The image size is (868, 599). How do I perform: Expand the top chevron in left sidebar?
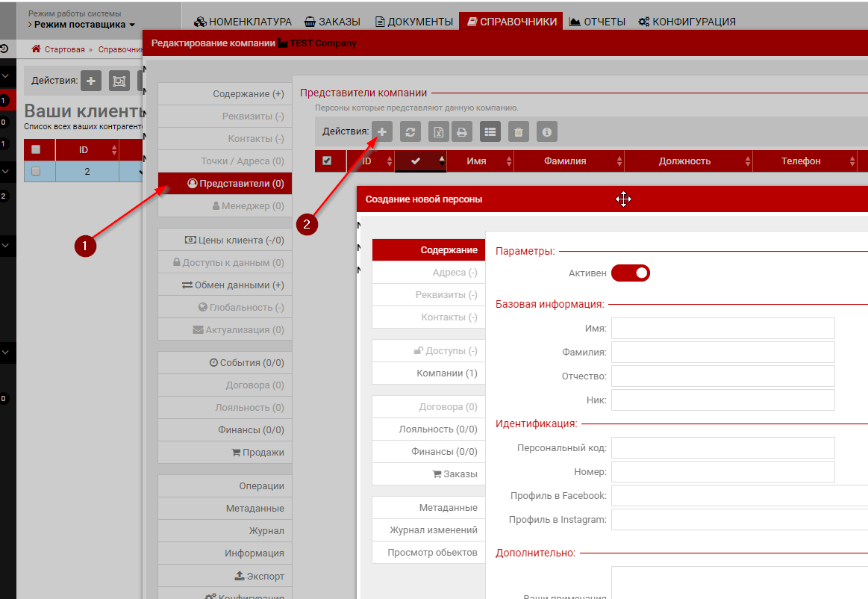click(4, 75)
